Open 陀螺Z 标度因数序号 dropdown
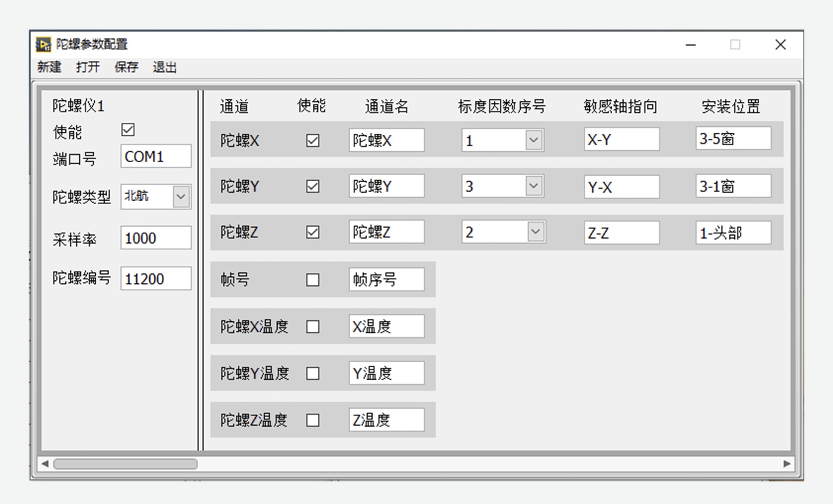This screenshot has height=504, width=833. click(x=536, y=232)
